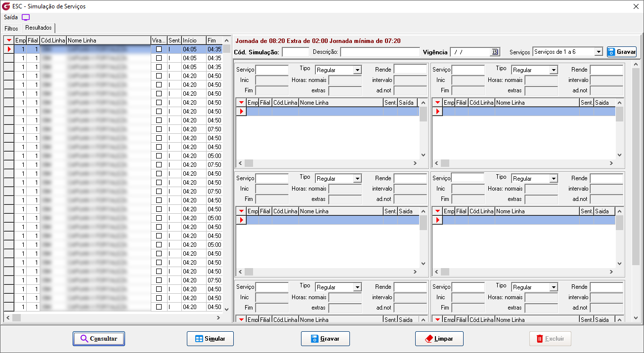Click the ESC application icon in the title bar

(6, 6)
